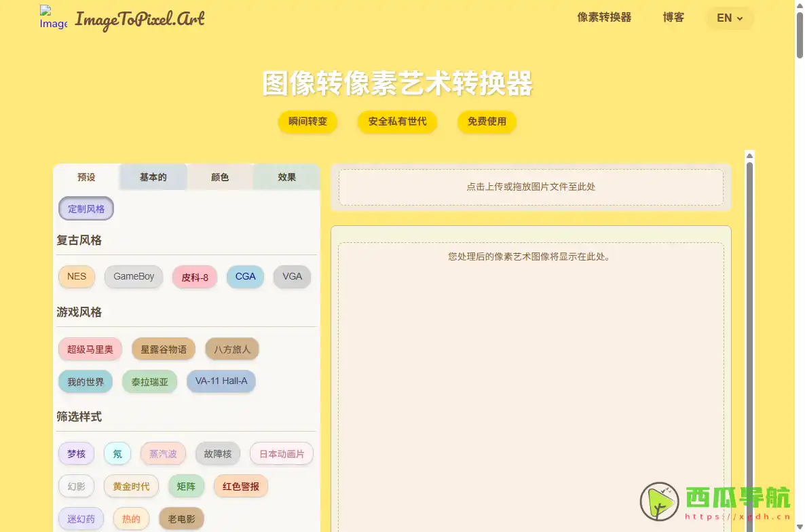Open the 颜色 tab
The width and height of the screenshot is (805, 532).
(x=220, y=177)
